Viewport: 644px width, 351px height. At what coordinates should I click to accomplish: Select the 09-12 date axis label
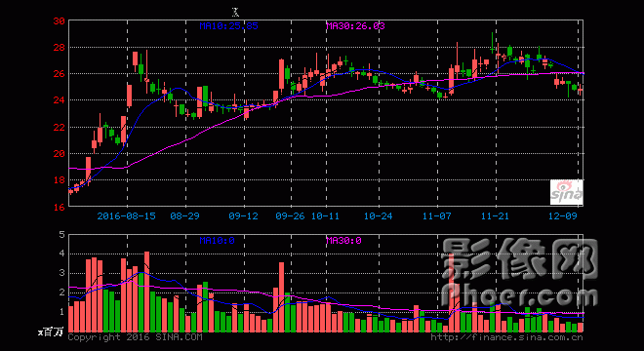click(x=244, y=215)
